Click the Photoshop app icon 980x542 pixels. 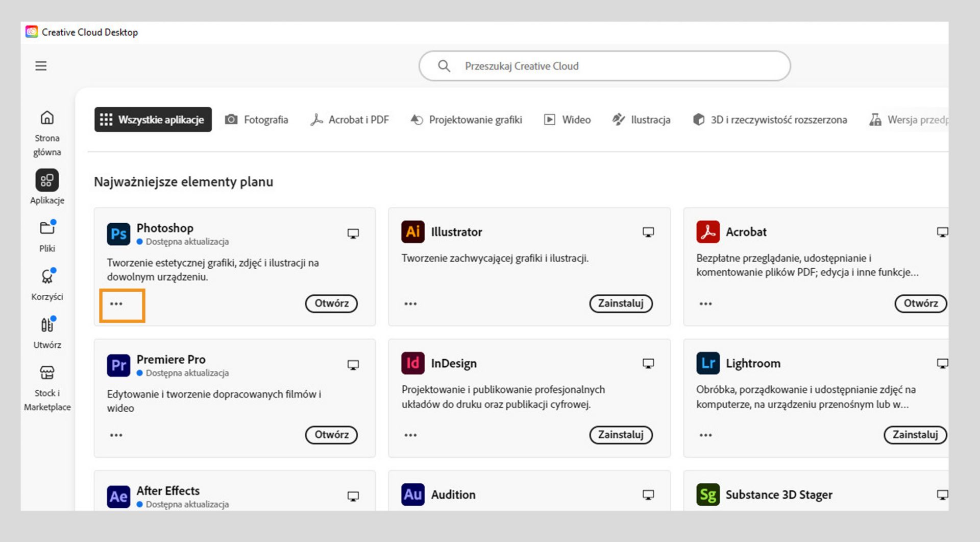(118, 234)
